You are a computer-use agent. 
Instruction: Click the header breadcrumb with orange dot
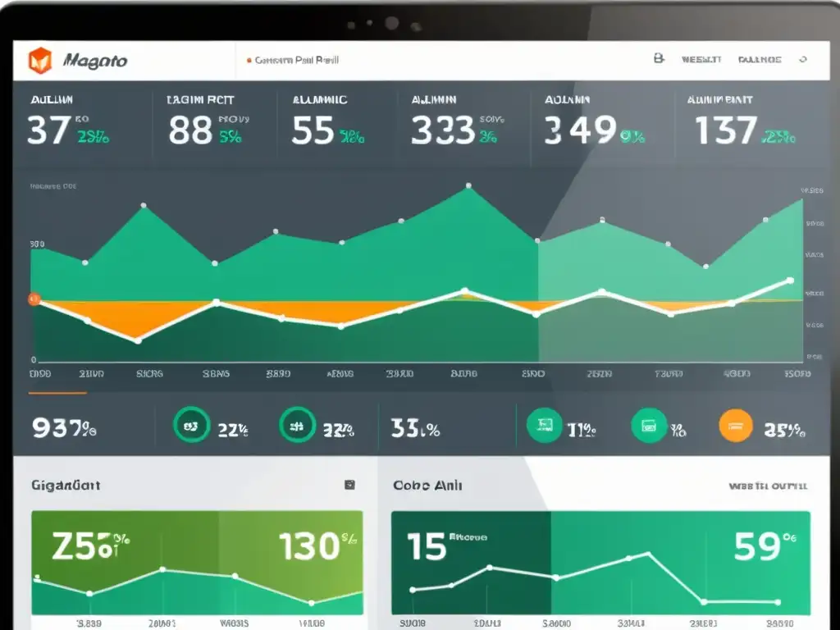[293, 60]
